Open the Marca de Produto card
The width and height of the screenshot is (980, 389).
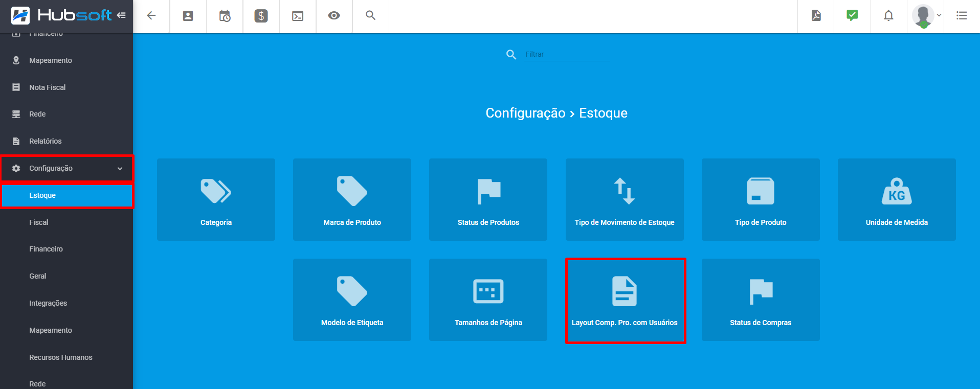(352, 199)
